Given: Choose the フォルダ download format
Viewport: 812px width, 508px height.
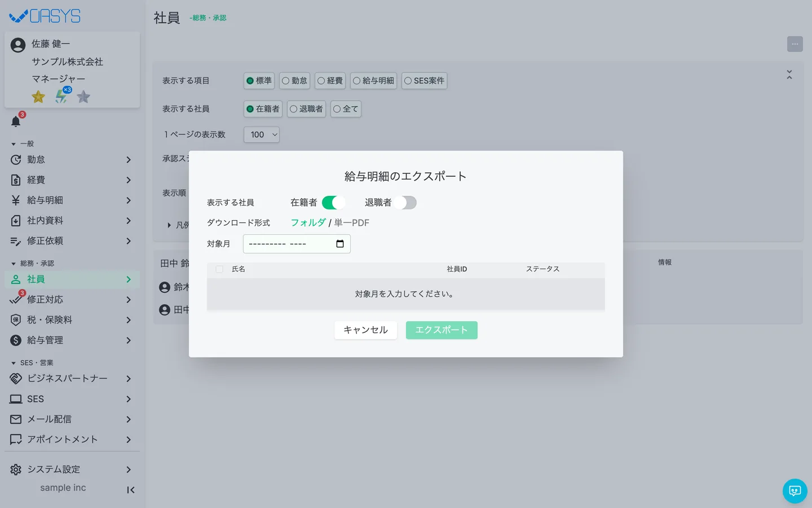Looking at the screenshot, I should click(x=308, y=223).
